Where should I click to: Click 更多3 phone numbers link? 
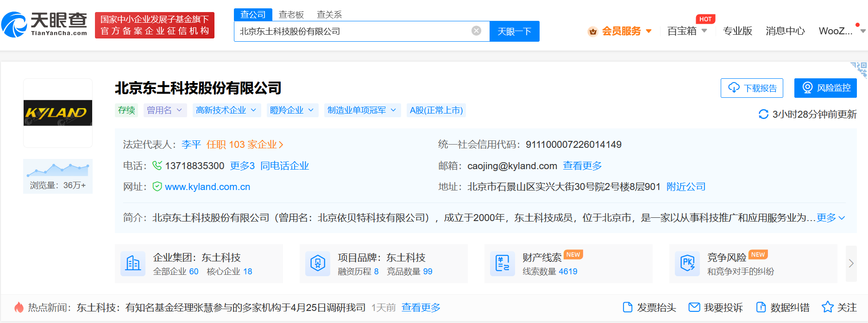tap(242, 166)
